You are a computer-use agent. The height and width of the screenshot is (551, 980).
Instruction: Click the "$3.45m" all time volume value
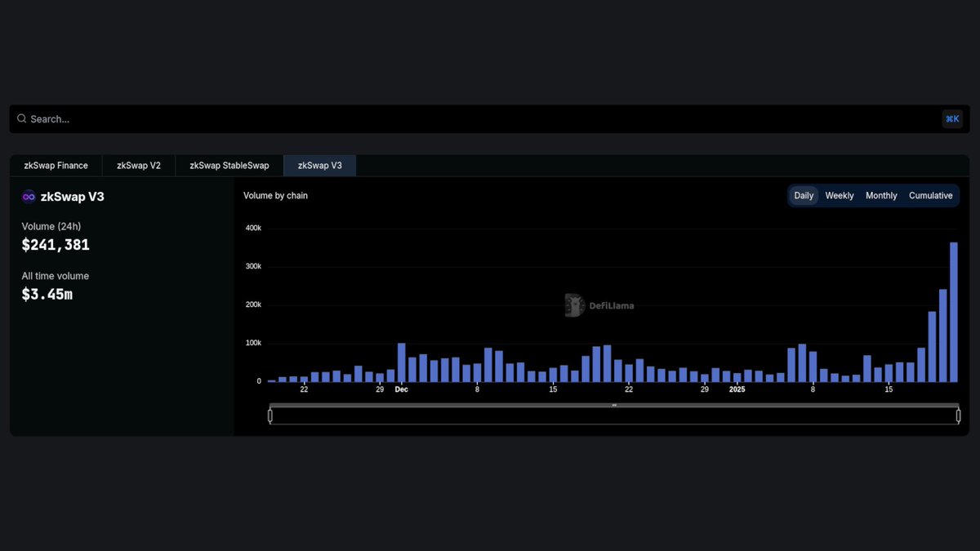pos(47,295)
